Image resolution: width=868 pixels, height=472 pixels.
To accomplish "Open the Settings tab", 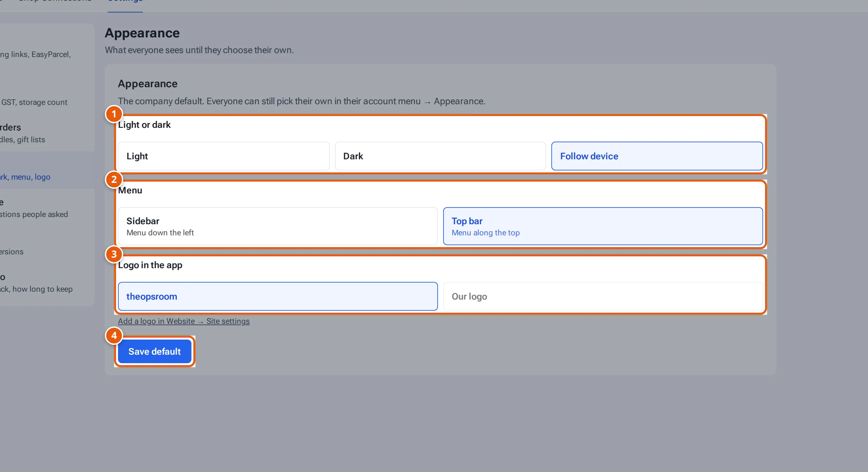I will tap(125, 3).
